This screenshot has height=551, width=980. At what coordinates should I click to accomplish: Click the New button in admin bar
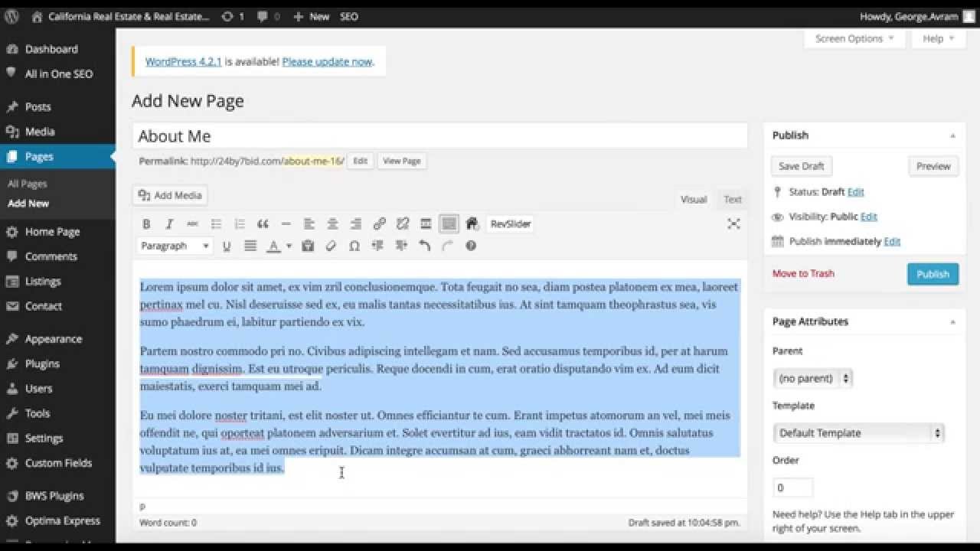click(311, 16)
